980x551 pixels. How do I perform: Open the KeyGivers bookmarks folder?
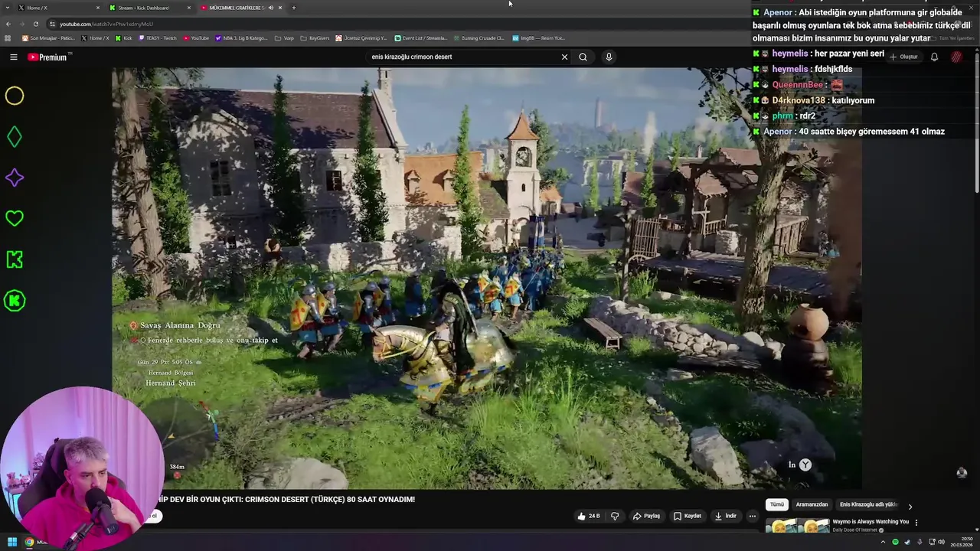[x=315, y=37]
